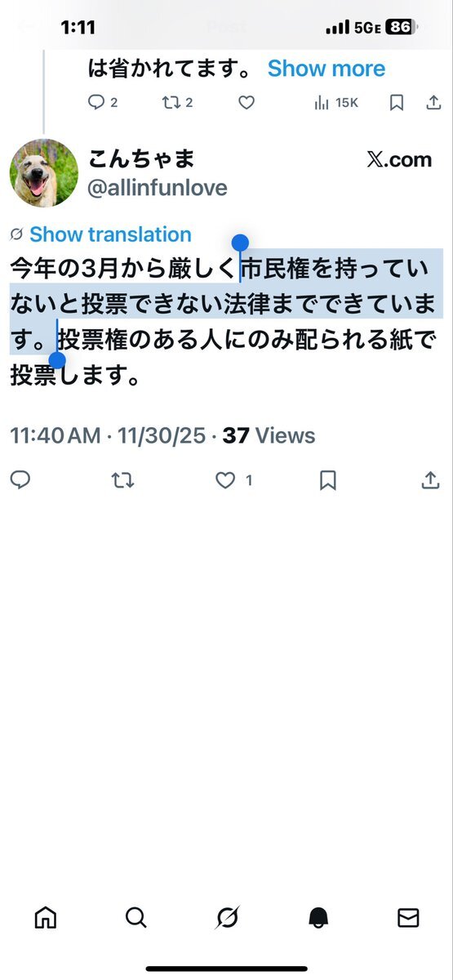Tap the Search magnifier in bottom bar
Image resolution: width=453 pixels, height=980 pixels.
(x=136, y=918)
